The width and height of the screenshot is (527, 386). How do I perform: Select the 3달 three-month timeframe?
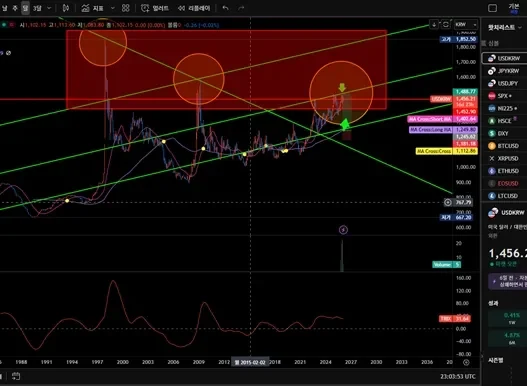click(x=37, y=8)
